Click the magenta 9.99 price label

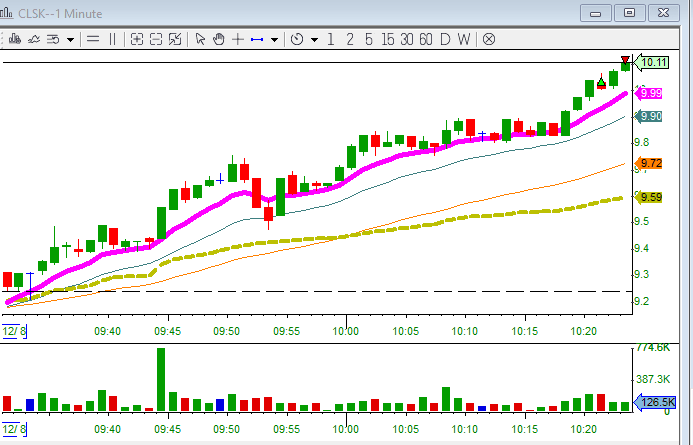(x=651, y=93)
